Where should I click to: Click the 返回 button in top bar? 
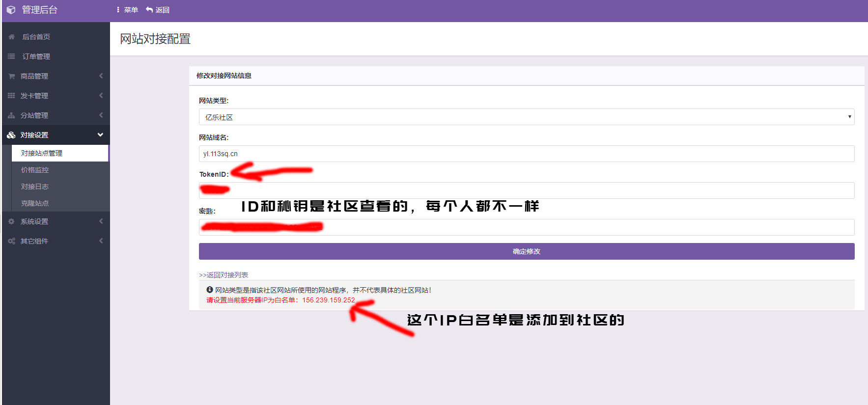point(158,10)
